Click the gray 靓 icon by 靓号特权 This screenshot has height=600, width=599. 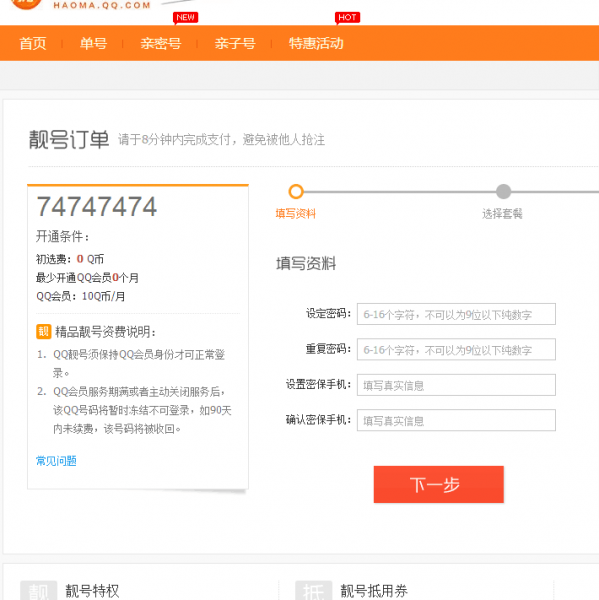coord(39,590)
